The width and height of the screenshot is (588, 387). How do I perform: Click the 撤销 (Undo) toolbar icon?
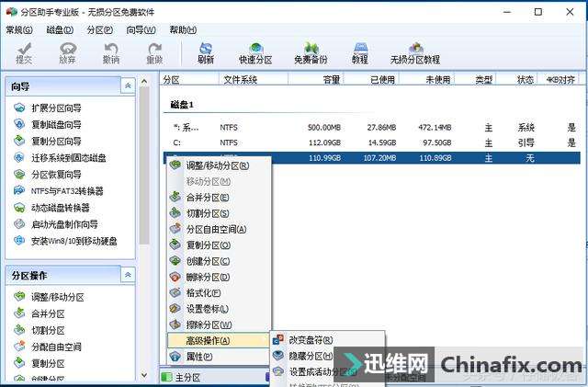click(111, 53)
